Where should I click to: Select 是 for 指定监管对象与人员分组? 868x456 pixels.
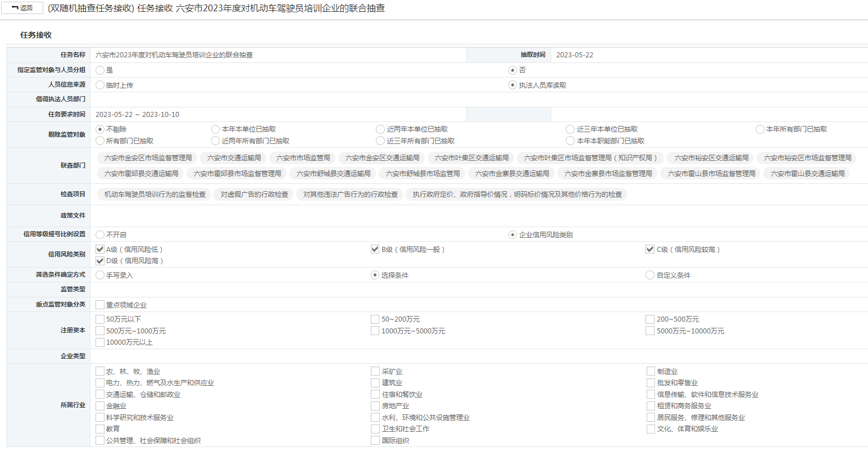(100, 70)
